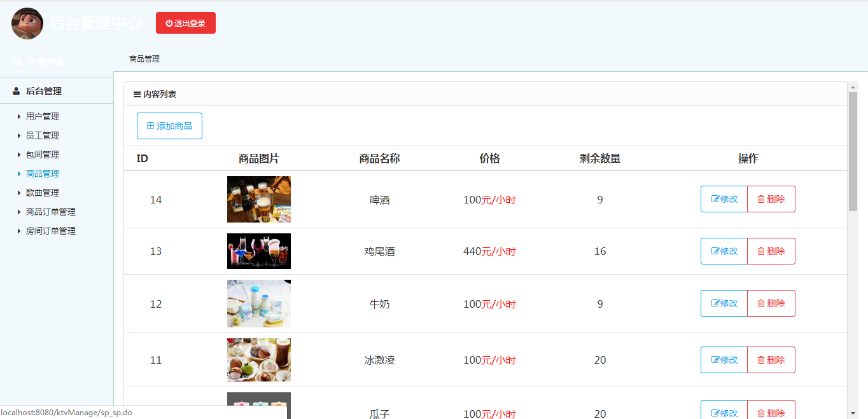Image resolution: width=868 pixels, height=419 pixels.
Task: Open 房间订单管理 in the sidebar
Action: click(51, 231)
